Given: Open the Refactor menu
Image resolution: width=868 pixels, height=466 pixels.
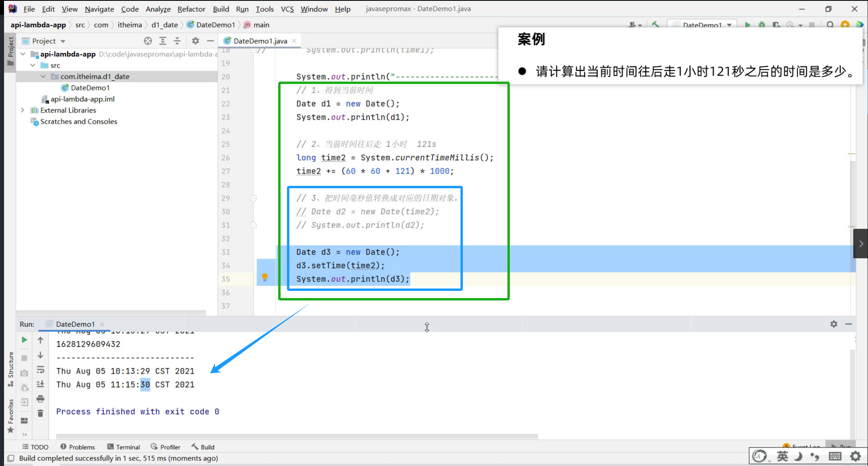Looking at the screenshot, I should click(191, 9).
